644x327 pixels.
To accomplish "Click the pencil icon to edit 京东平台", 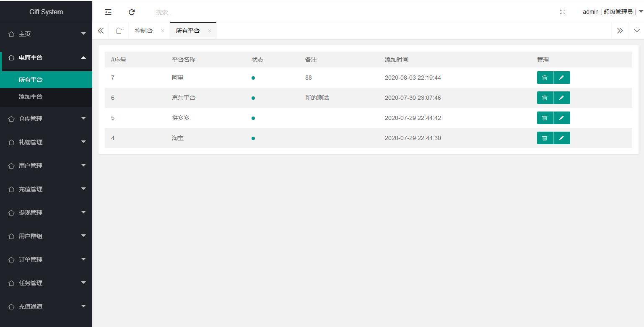I will [562, 98].
